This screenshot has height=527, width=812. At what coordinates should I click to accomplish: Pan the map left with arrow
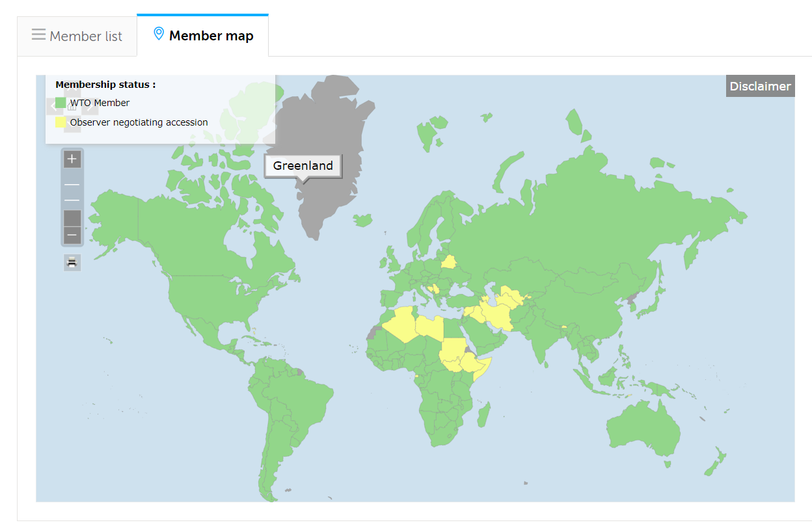pyautogui.click(x=54, y=106)
